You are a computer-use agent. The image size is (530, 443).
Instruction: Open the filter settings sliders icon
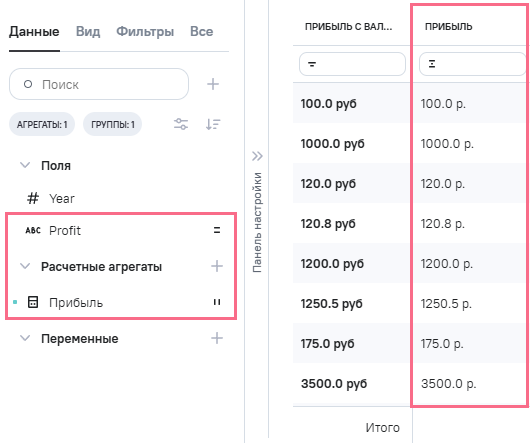[x=181, y=124]
